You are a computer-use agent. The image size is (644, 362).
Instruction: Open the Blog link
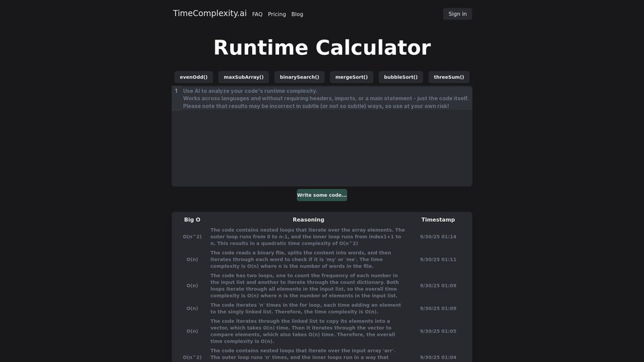[297, 14]
